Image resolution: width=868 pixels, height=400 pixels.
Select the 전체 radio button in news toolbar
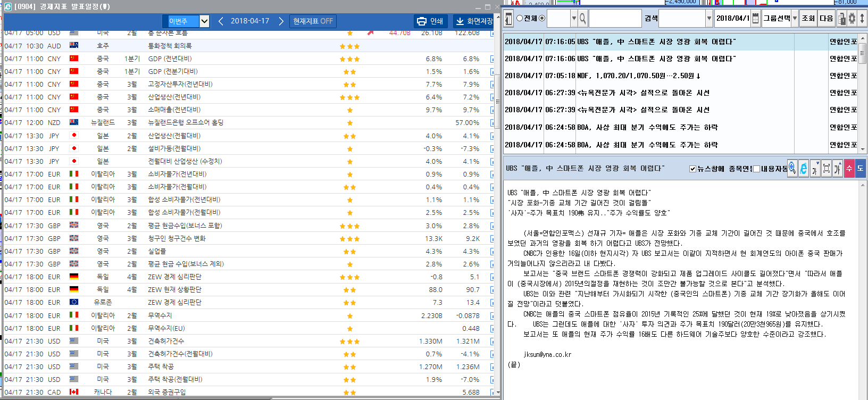[520, 18]
